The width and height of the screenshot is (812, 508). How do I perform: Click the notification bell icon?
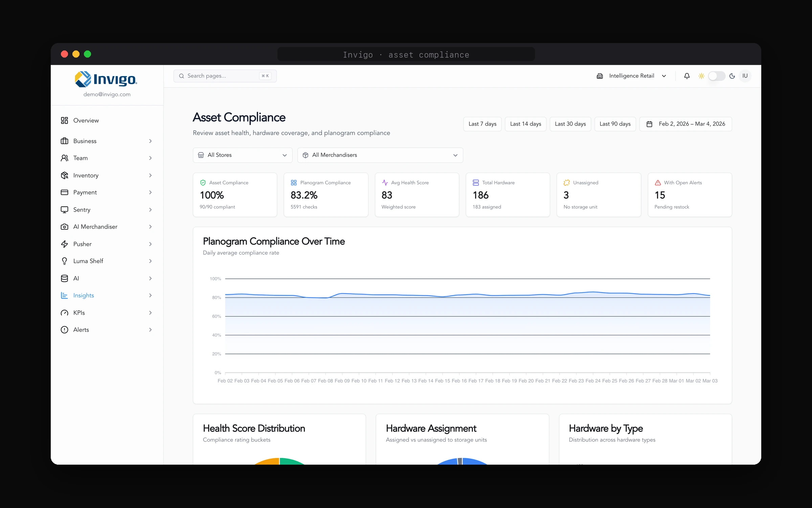pos(687,76)
